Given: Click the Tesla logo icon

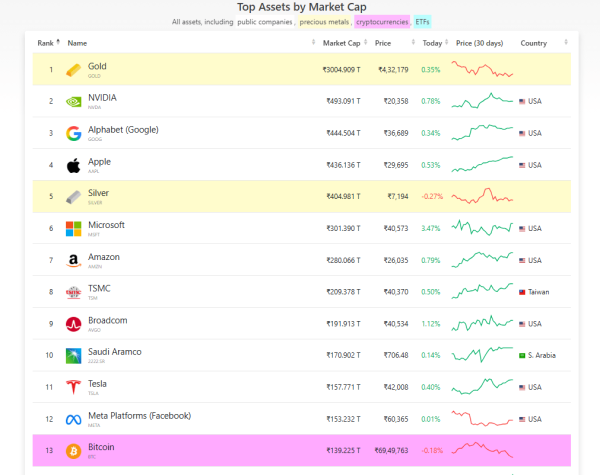Looking at the screenshot, I should (x=73, y=387).
